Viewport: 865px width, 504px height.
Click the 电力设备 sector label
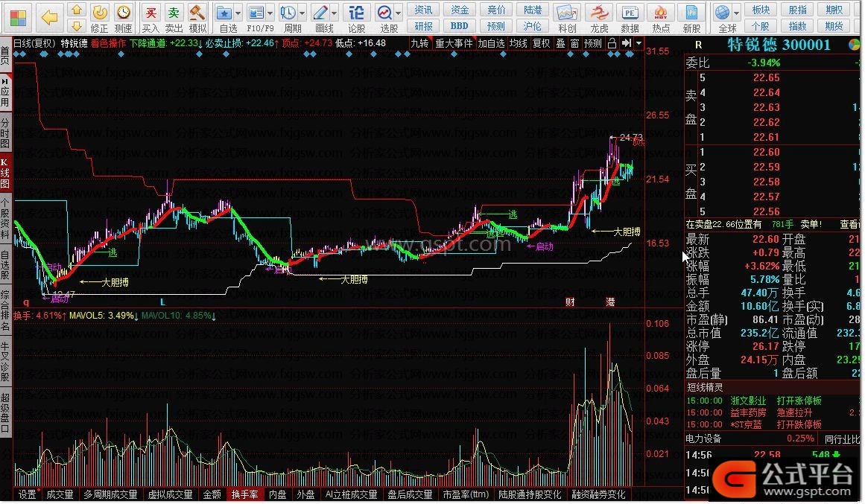(x=703, y=439)
